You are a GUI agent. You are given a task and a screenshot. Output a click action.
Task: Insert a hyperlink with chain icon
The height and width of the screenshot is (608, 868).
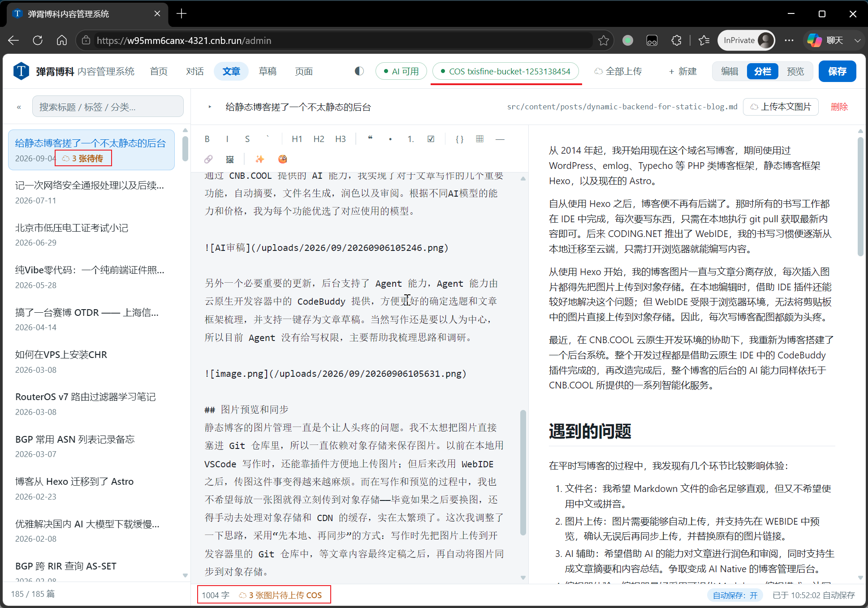(x=208, y=159)
